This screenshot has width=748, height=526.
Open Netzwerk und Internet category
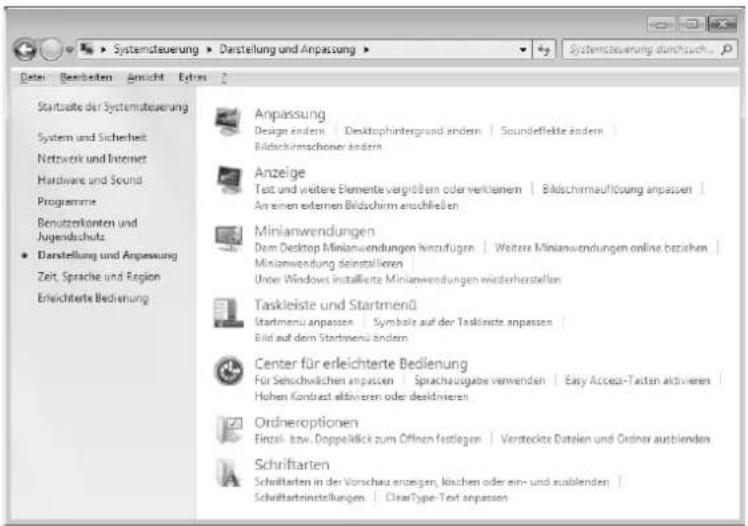92,159
